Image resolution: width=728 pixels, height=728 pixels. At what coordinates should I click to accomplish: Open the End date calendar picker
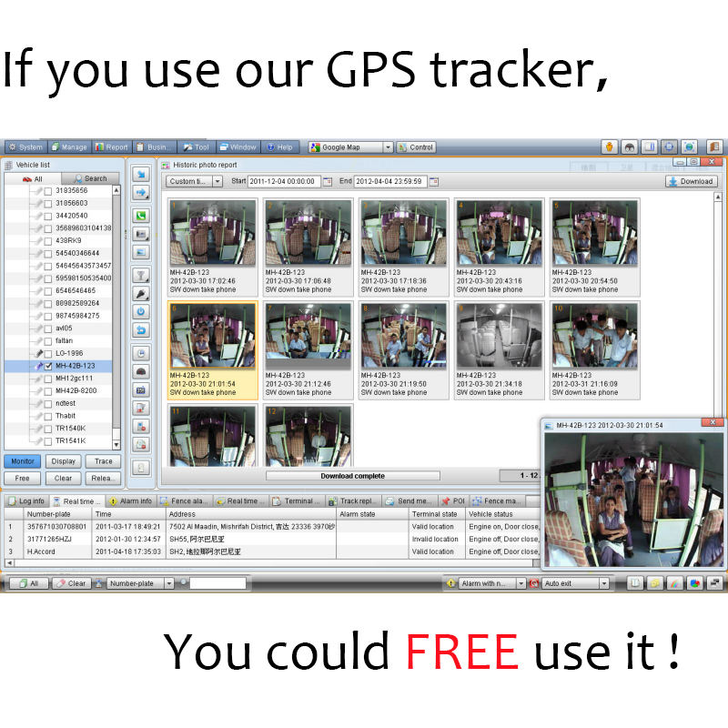pos(434,181)
